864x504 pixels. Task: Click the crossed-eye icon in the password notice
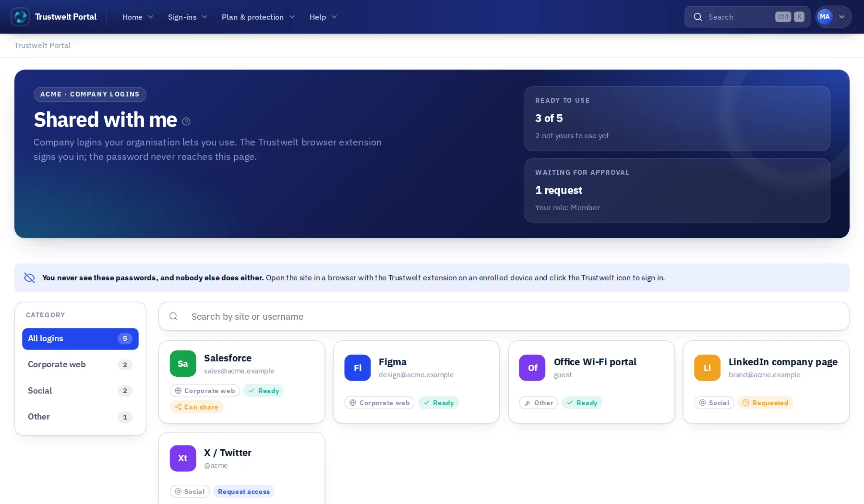click(x=29, y=278)
